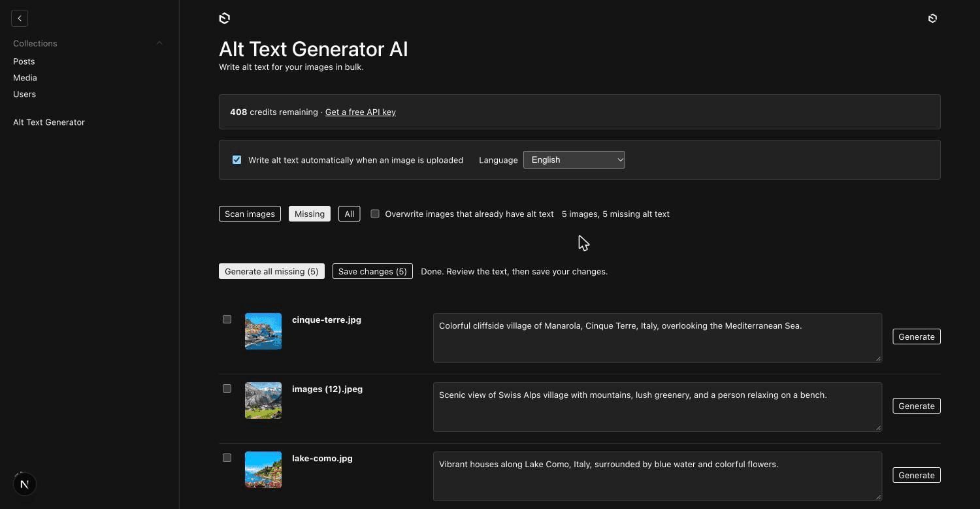Image resolution: width=980 pixels, height=509 pixels.
Task: Click the '5 images, 5 missing alt text' status
Action: click(x=615, y=214)
